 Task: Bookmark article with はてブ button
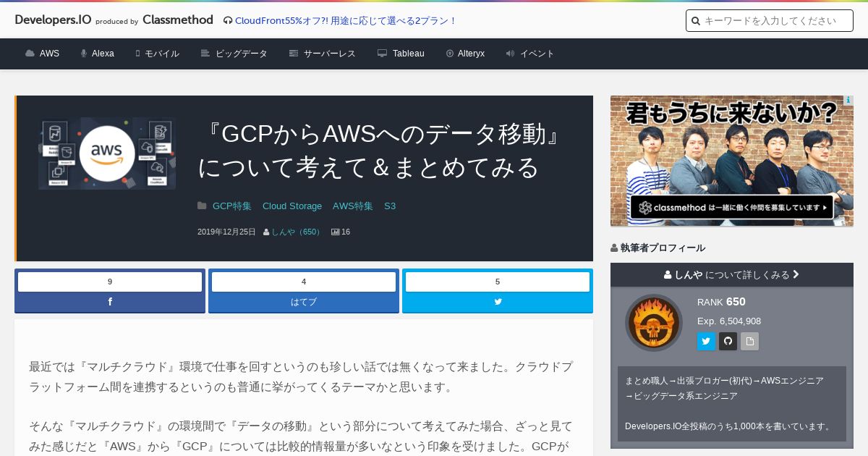tap(304, 302)
